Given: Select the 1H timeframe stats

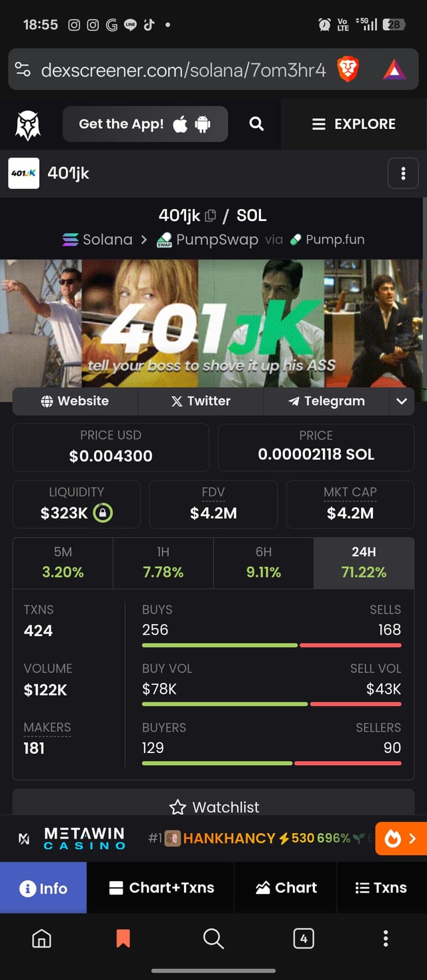Looking at the screenshot, I should coord(163,563).
